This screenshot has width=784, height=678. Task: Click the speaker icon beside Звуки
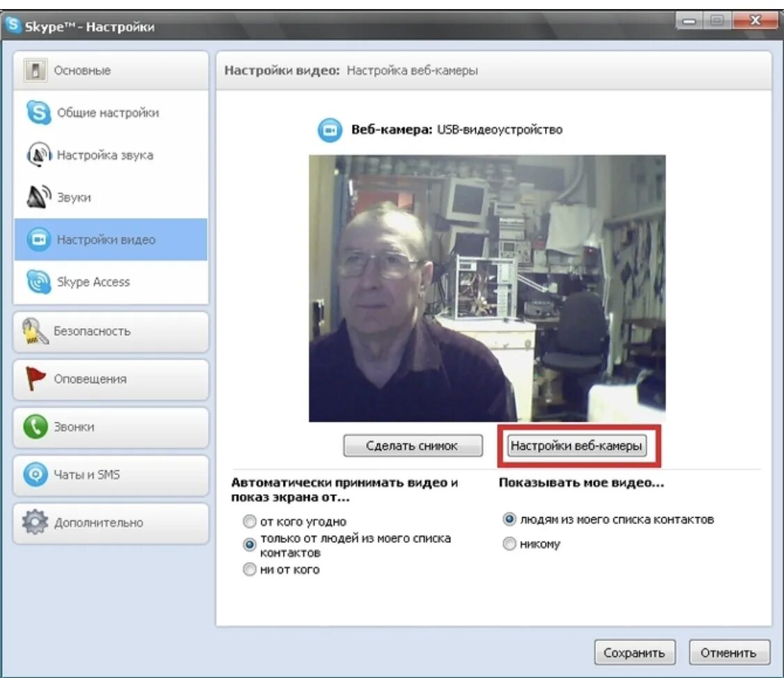pyautogui.click(x=38, y=197)
